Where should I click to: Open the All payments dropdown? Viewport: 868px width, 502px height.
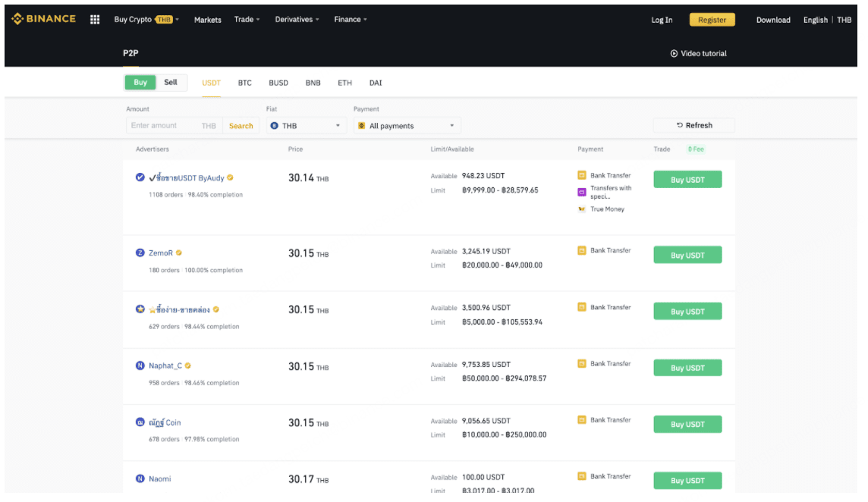pos(407,126)
